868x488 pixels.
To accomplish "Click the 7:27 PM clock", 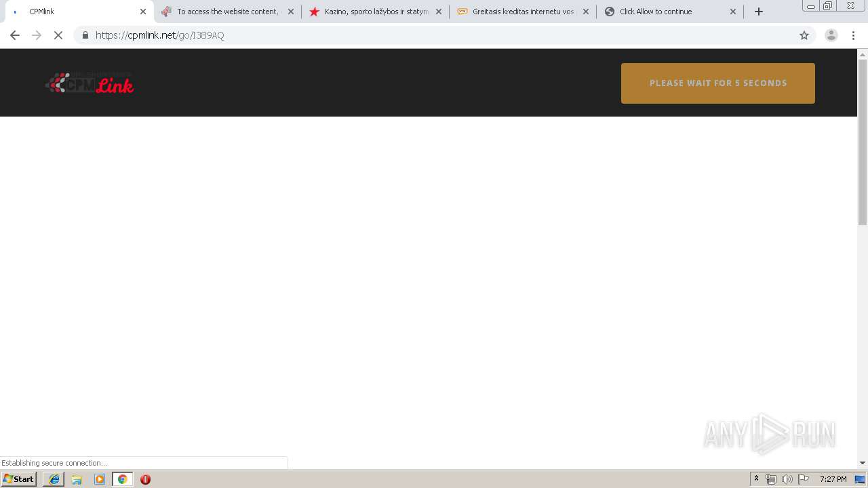I will tap(833, 479).
